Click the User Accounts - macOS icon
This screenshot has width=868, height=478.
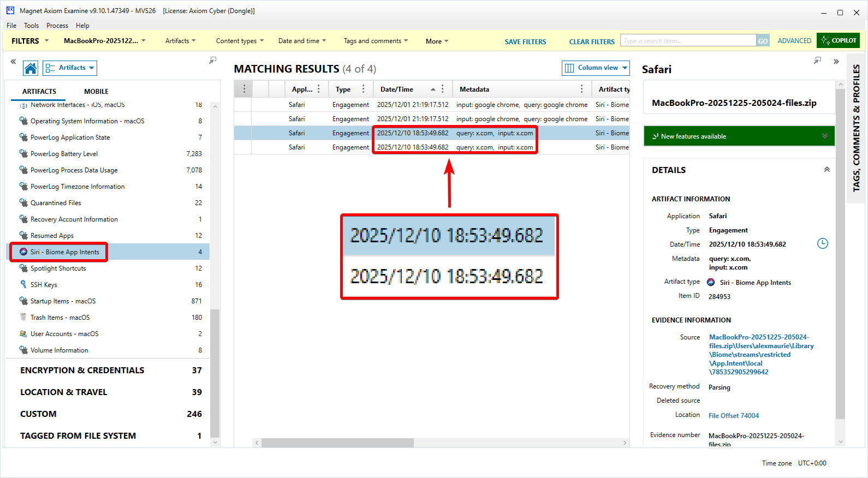pos(23,333)
